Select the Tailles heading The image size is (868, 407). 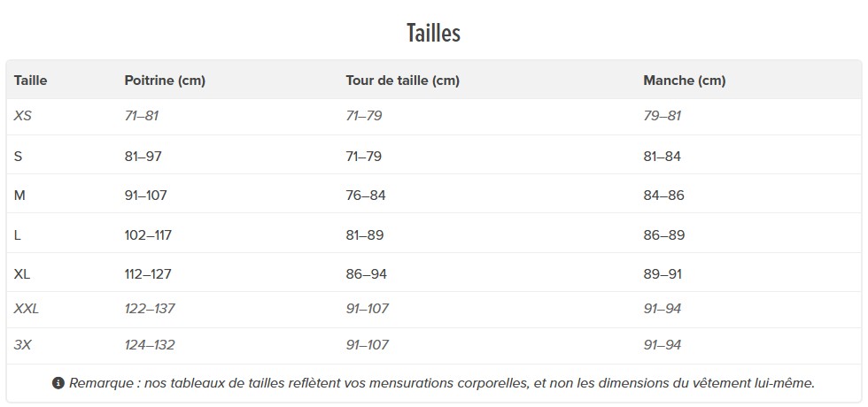point(433,33)
